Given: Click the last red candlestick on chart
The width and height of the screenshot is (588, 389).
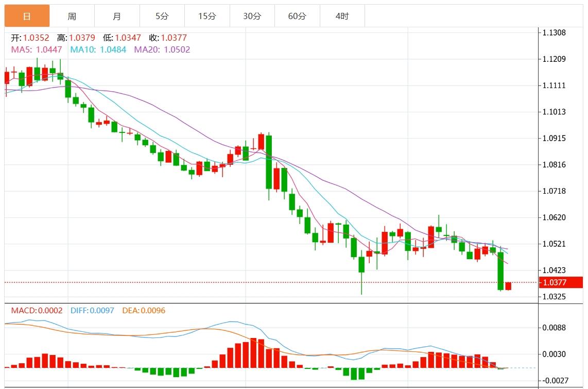Looking at the screenshot, I should click(x=508, y=286).
